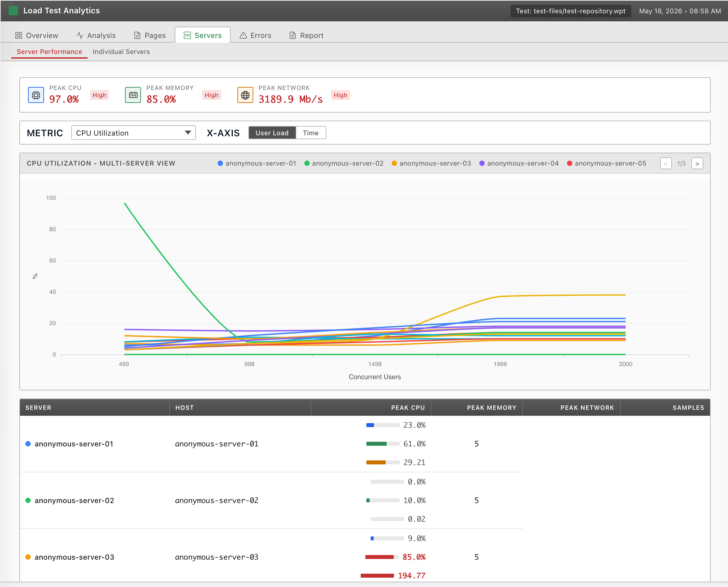Image resolution: width=728 pixels, height=587 pixels.
Task: Click the 194.77 network value
Action: tap(412, 575)
